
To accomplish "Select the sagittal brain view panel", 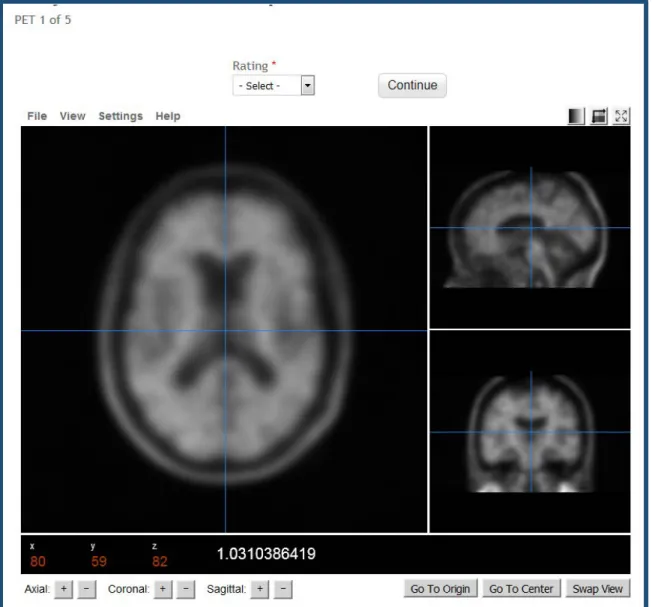I will (530, 227).
